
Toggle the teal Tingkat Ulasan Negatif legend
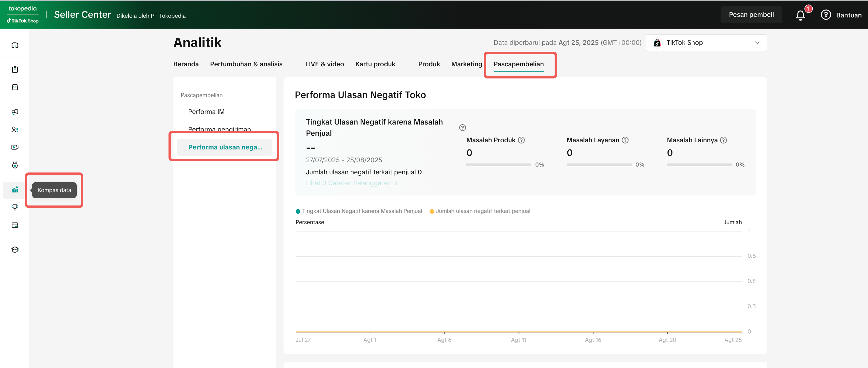(x=358, y=211)
